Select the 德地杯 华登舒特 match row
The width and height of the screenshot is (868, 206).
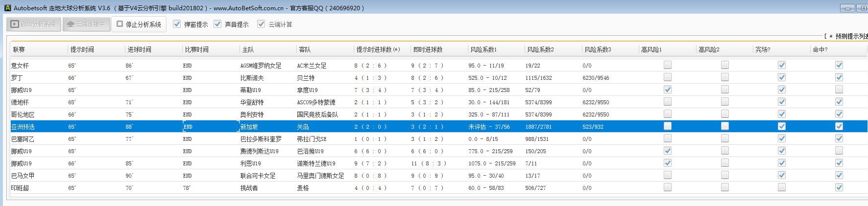[x=252, y=102]
